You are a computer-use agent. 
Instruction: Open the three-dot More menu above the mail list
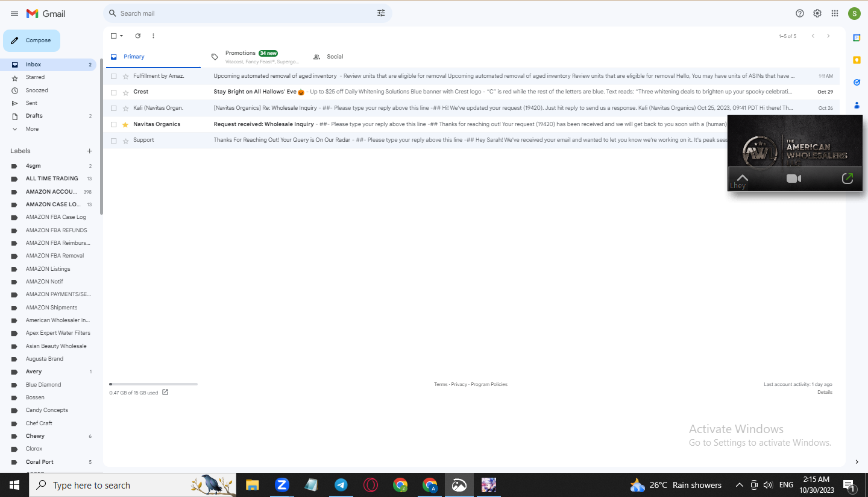click(153, 36)
